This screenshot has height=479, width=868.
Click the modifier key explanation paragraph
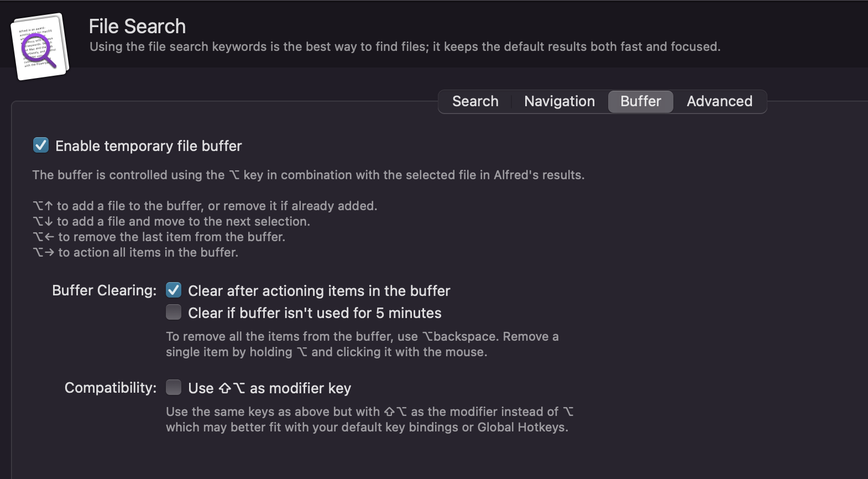pos(369,419)
